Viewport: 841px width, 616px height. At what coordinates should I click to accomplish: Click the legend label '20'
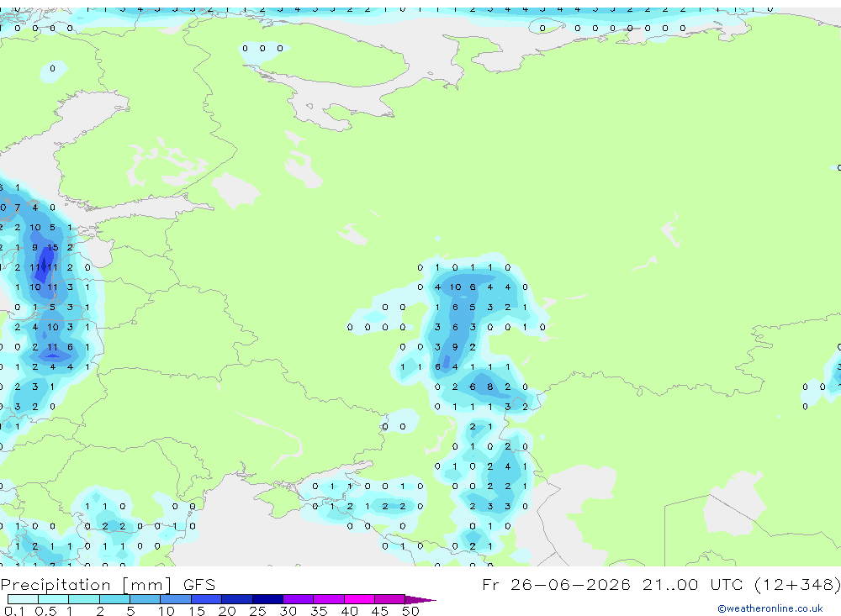[x=227, y=611]
